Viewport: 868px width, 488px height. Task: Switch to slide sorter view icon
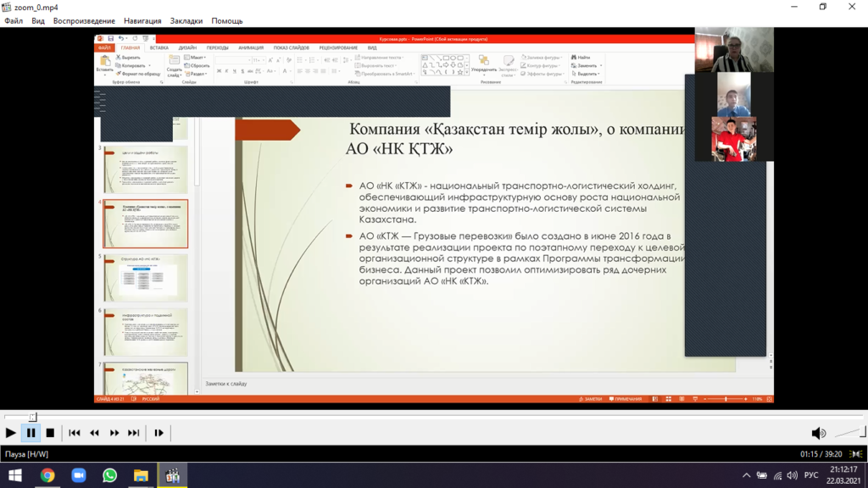click(x=668, y=399)
